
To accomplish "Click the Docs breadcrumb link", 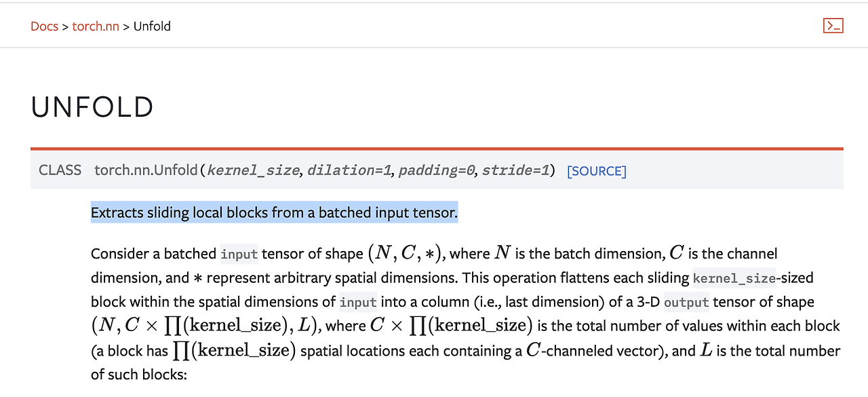I will coord(44,26).
